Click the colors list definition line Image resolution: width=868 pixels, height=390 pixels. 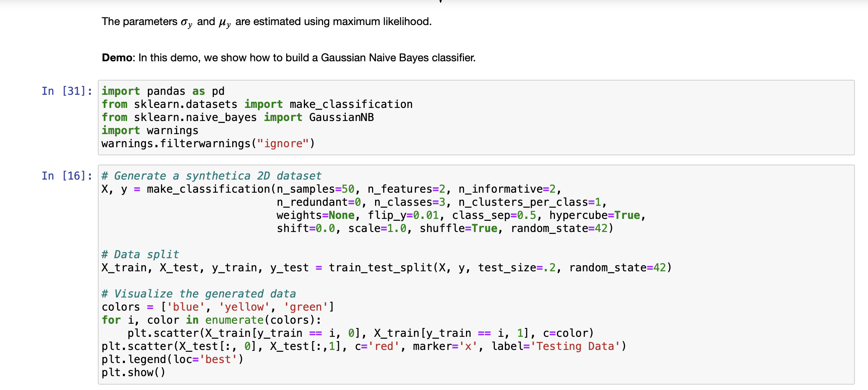point(218,307)
